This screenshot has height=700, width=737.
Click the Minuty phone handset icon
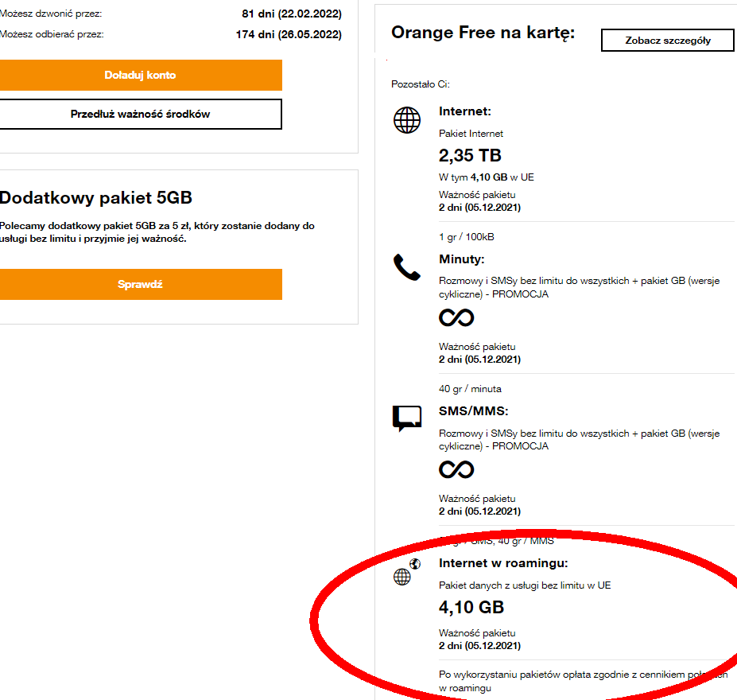(407, 268)
